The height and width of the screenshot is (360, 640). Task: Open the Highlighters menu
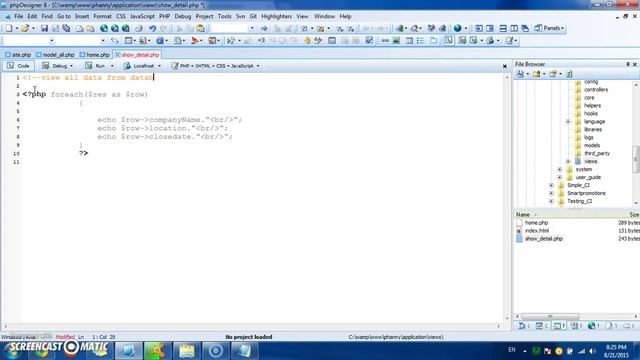click(276, 16)
